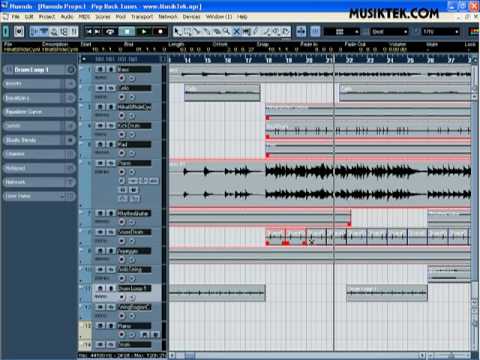Toggle monitor on SnareDrum track
Screen dimensions: 480x360
click(132, 240)
